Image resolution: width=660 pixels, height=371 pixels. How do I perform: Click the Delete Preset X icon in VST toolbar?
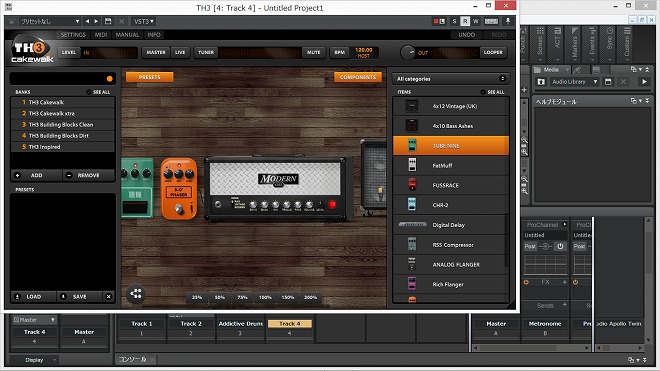[x=122, y=21]
